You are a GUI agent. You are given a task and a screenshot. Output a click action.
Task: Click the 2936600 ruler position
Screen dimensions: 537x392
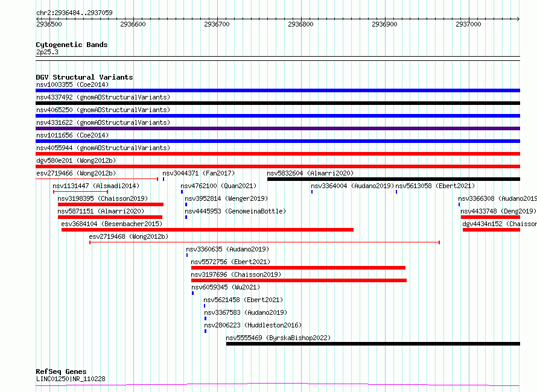pos(133,24)
